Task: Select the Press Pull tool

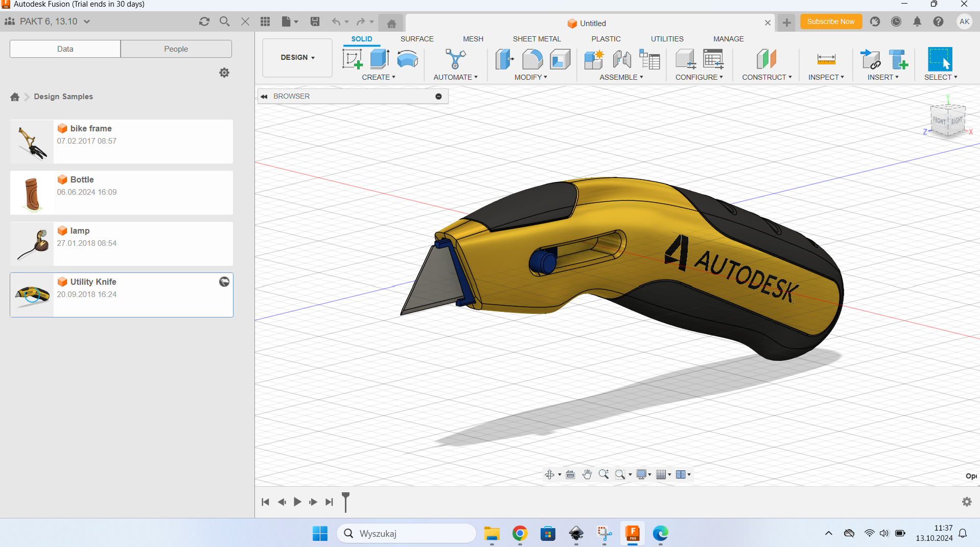Action: click(x=505, y=59)
